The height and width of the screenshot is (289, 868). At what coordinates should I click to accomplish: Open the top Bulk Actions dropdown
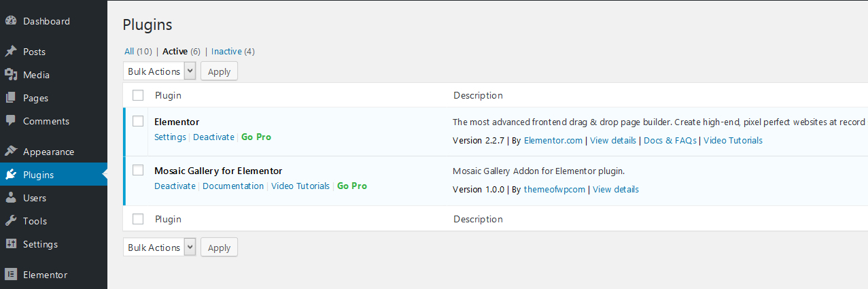pos(160,71)
